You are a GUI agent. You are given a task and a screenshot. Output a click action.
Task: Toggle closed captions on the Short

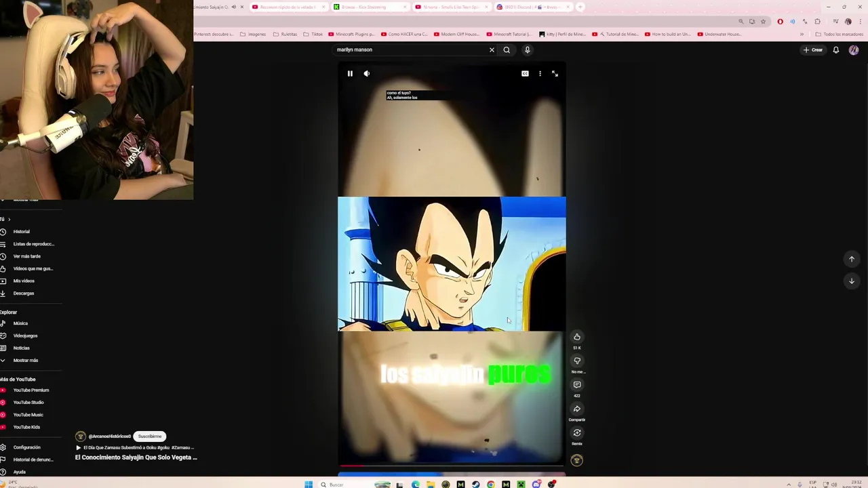(x=525, y=73)
